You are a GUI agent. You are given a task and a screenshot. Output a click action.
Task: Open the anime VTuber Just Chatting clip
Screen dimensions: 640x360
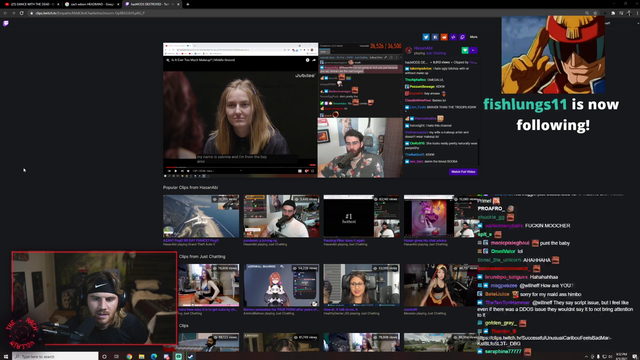[x=282, y=285]
